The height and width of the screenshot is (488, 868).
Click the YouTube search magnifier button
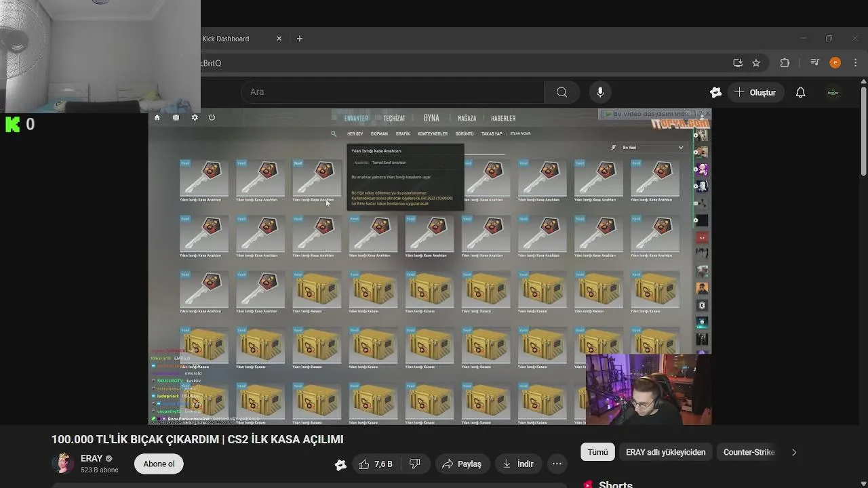(561, 92)
